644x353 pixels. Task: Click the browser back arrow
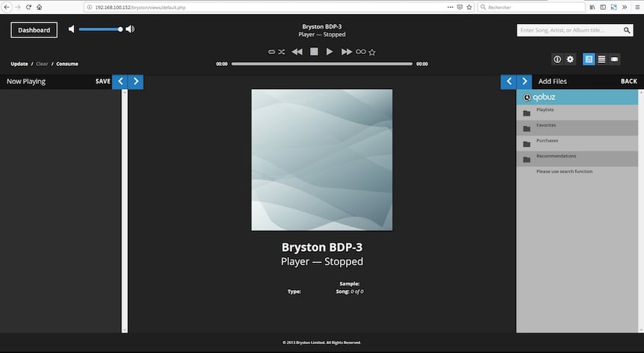(7, 7)
